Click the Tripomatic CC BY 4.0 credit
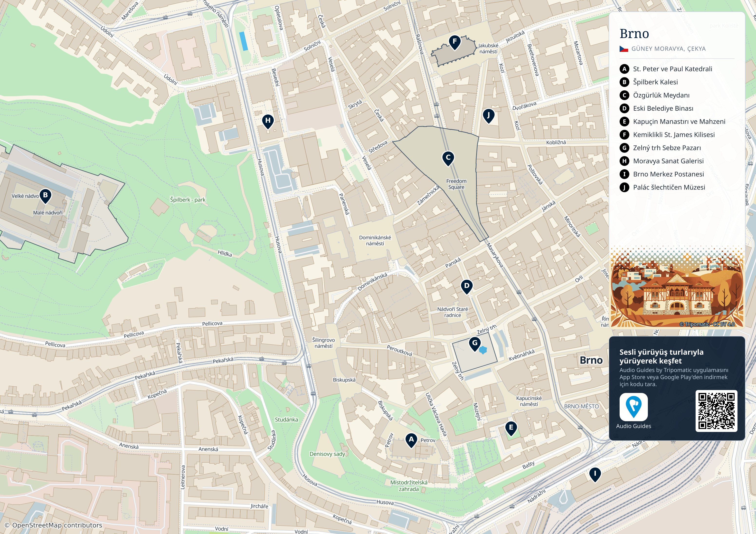This screenshot has height=534, width=756. 707,324
